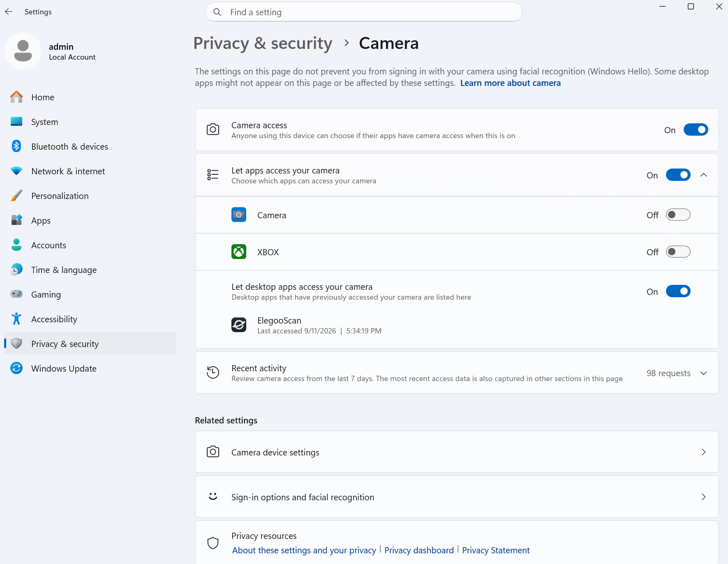
Task: Click the Windows Update sync icon
Action: click(16, 368)
